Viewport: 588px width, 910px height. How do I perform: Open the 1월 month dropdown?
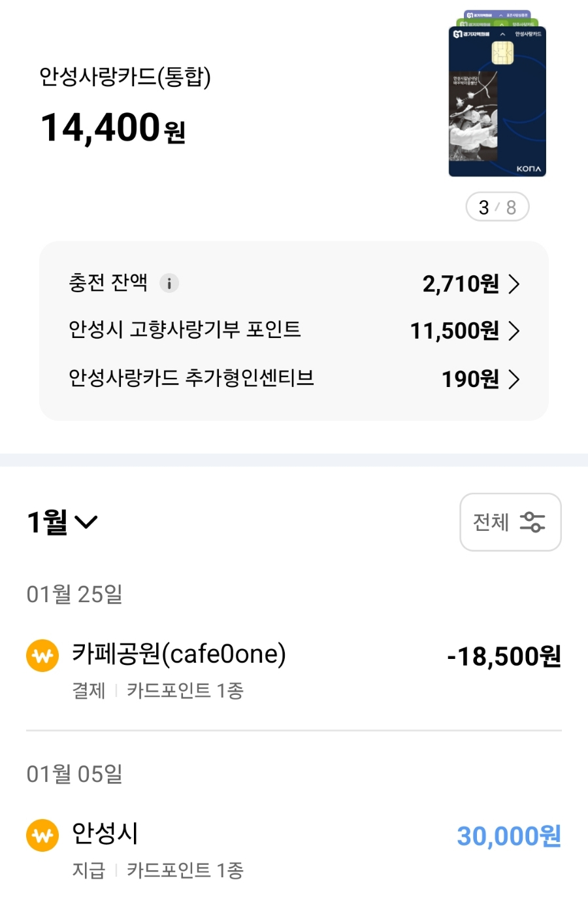62,522
